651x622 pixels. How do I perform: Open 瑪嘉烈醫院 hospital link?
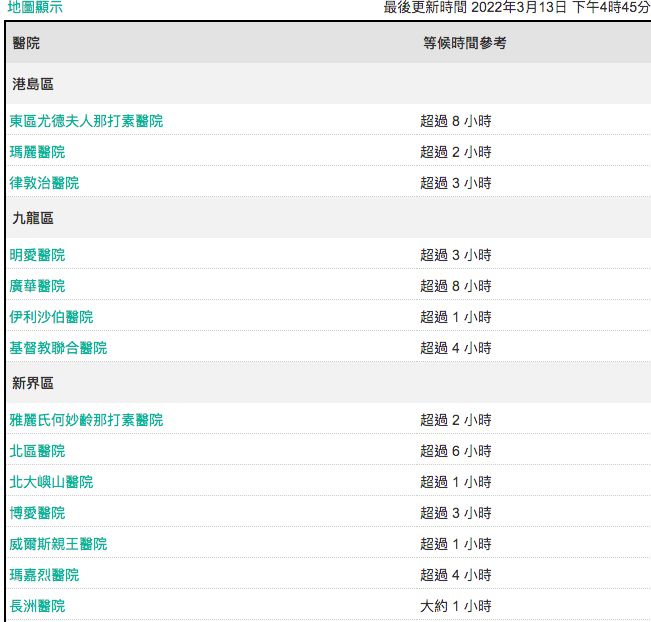pyautogui.click(x=44, y=575)
